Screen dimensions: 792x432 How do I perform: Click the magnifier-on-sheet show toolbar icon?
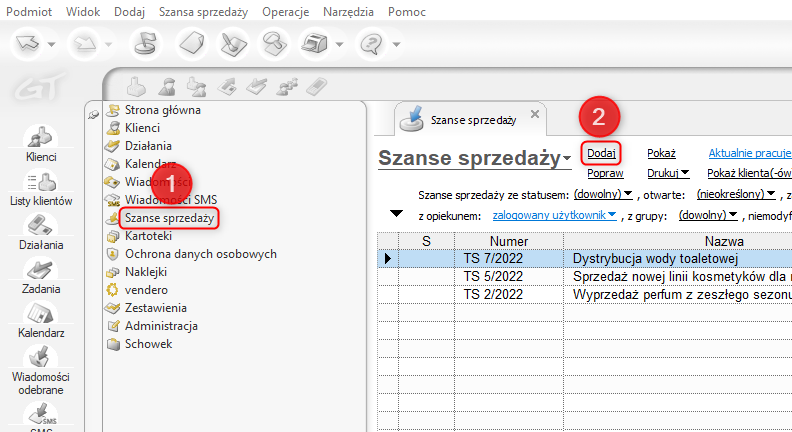point(274,43)
